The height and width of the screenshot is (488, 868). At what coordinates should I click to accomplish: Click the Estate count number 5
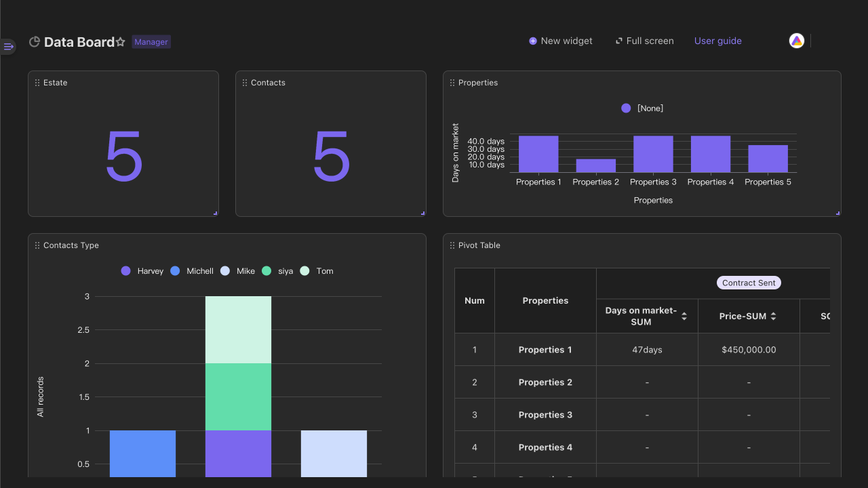(x=123, y=157)
